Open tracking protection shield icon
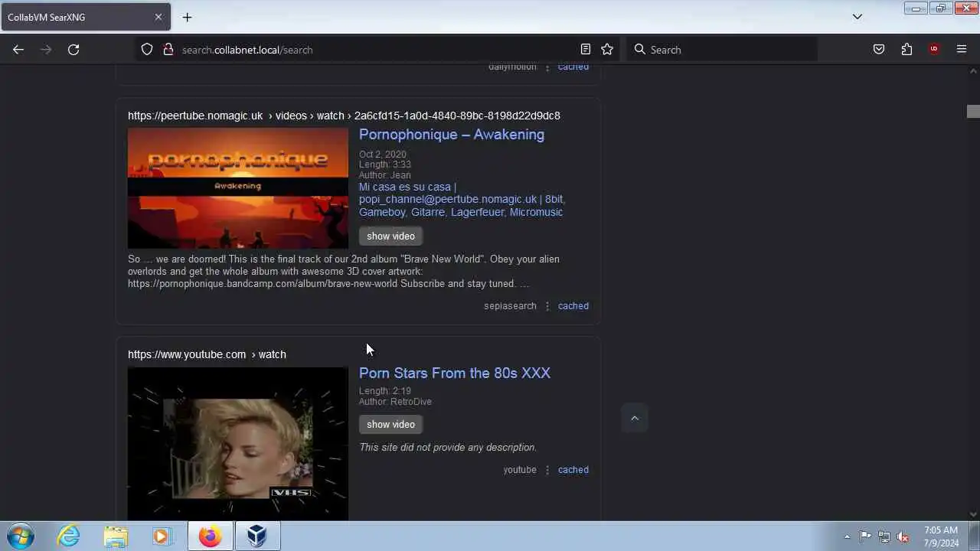This screenshot has width=980, height=551. (147, 50)
